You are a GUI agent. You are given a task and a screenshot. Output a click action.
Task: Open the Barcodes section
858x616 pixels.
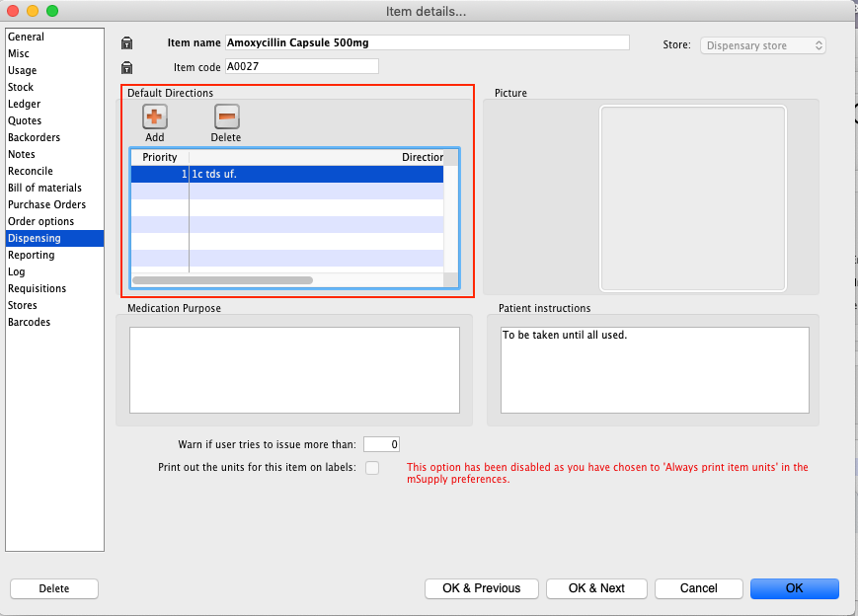pos(29,322)
